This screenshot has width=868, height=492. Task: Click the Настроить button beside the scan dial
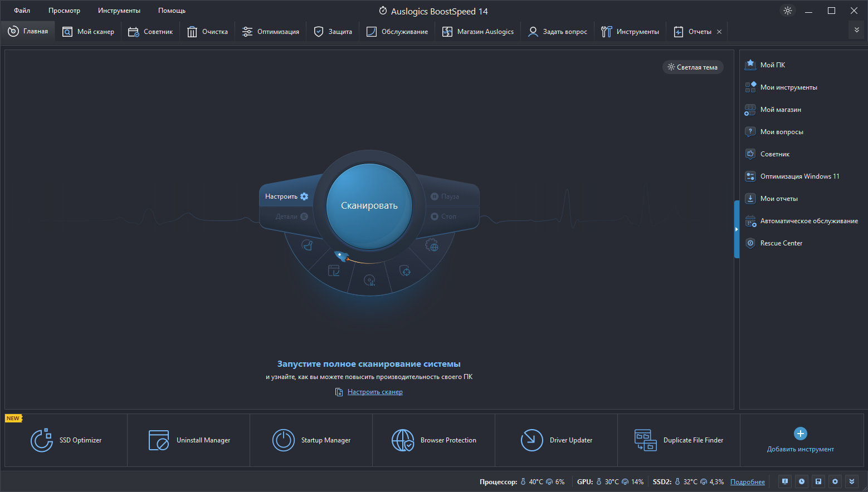point(286,196)
